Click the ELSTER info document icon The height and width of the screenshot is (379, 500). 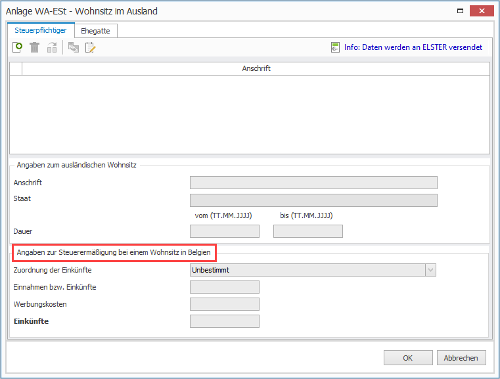(x=335, y=48)
